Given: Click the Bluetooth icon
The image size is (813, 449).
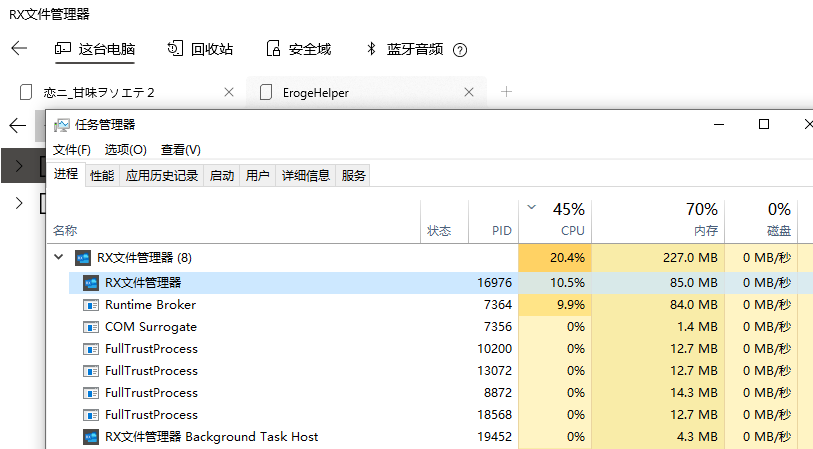Looking at the screenshot, I should click(371, 49).
